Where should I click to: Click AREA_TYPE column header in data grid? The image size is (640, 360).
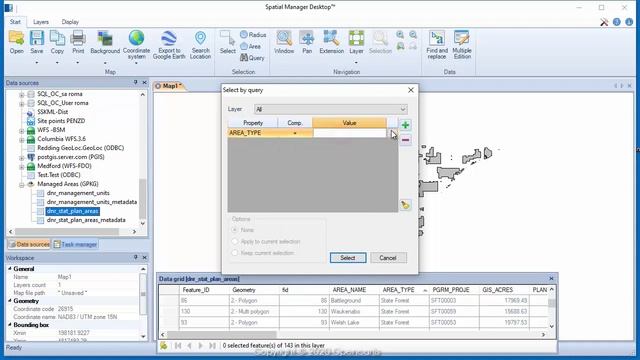403,290
